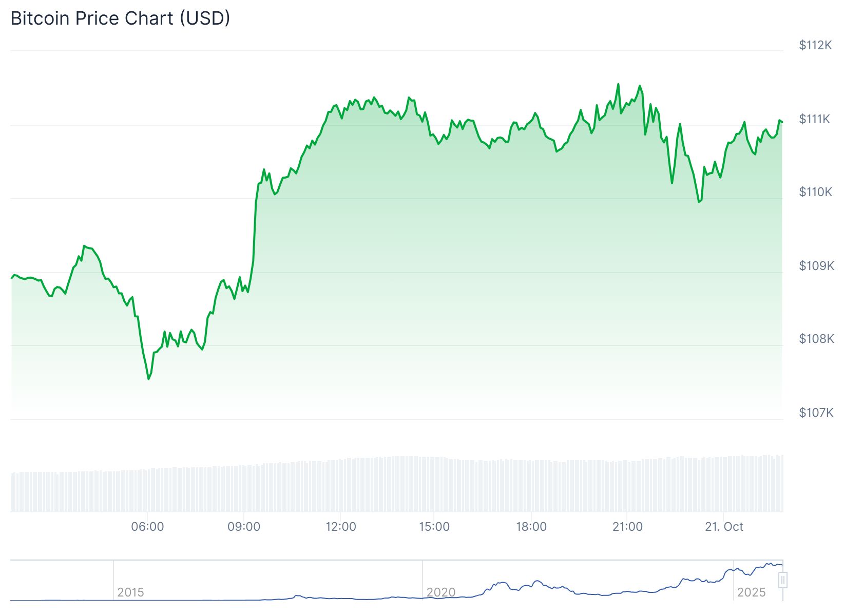The width and height of the screenshot is (844, 616).
Task: Click the 2025 label in navigator
Action: pos(751,592)
